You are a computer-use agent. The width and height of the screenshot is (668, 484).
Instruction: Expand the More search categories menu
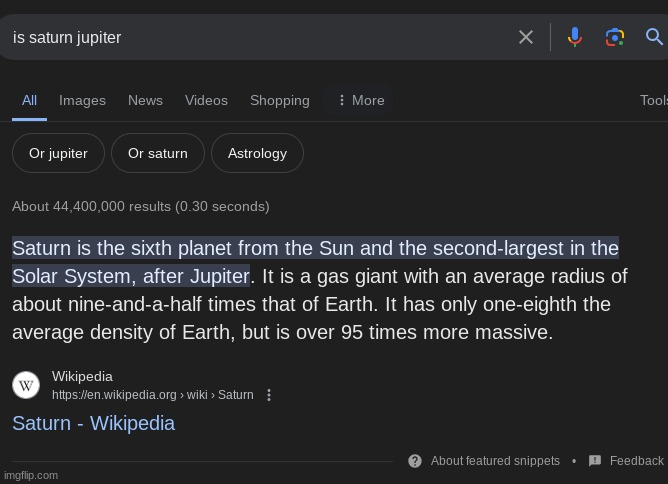coord(360,100)
